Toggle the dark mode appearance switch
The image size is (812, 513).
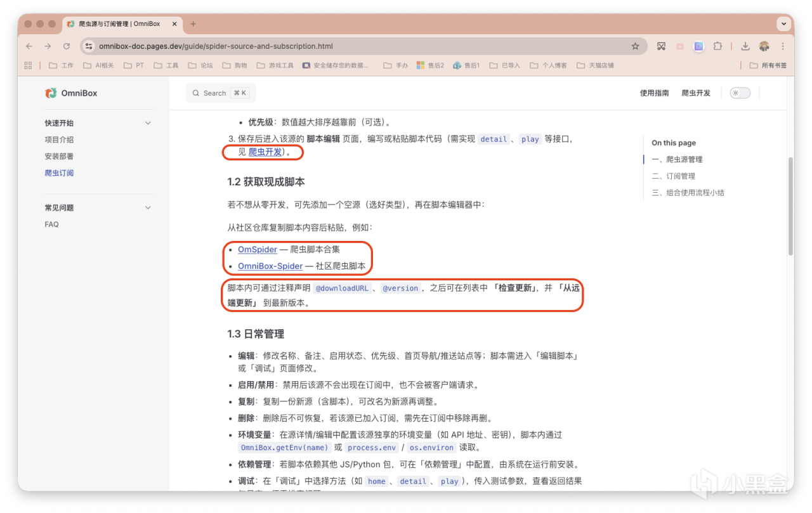[740, 93]
